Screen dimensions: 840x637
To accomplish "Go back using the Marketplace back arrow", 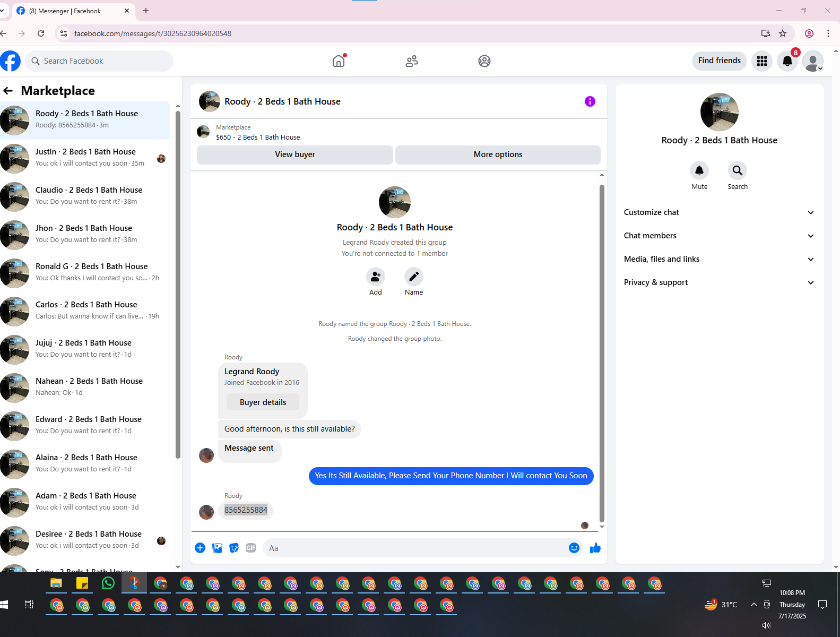I will coord(8,91).
